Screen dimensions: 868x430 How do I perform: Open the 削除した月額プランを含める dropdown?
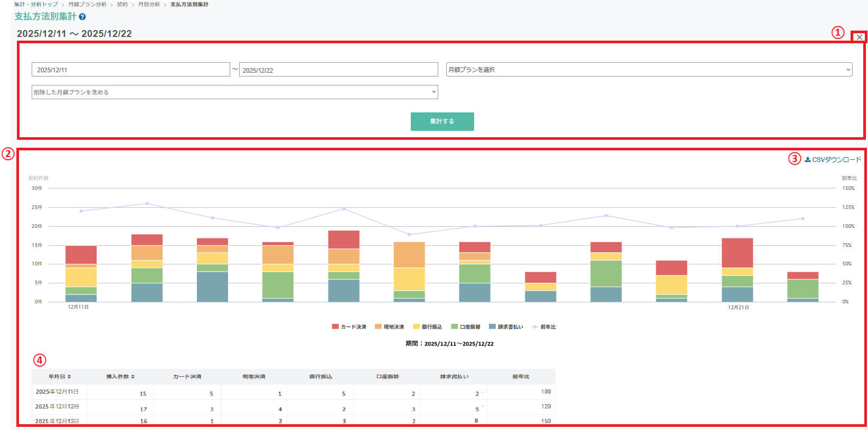[234, 92]
